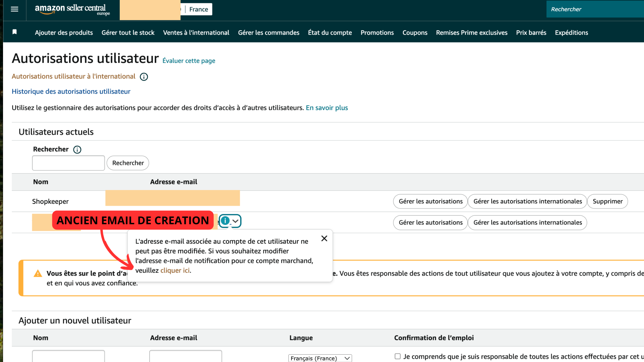Open Autorisations utilisateur à l'international link
The image size is (644, 362).
coord(73,76)
